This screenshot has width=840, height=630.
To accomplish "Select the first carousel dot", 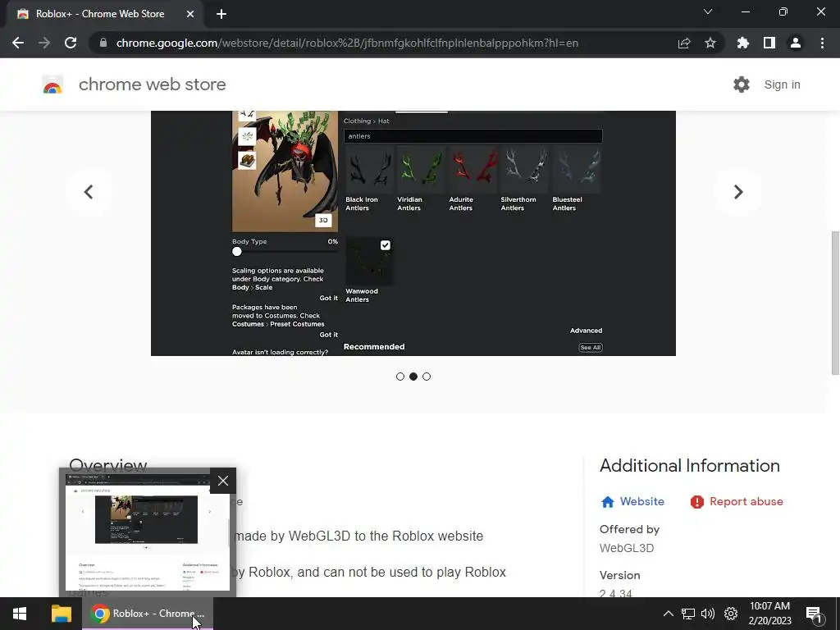I will [400, 377].
